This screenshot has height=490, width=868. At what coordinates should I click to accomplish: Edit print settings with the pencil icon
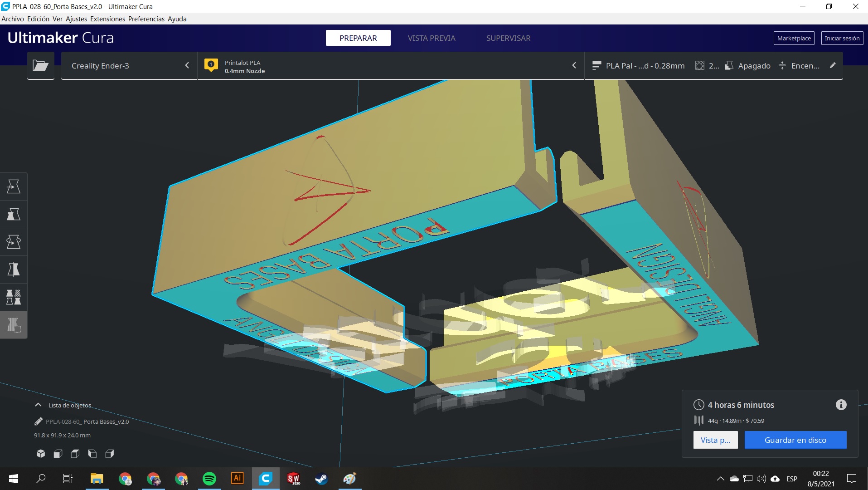tap(833, 65)
